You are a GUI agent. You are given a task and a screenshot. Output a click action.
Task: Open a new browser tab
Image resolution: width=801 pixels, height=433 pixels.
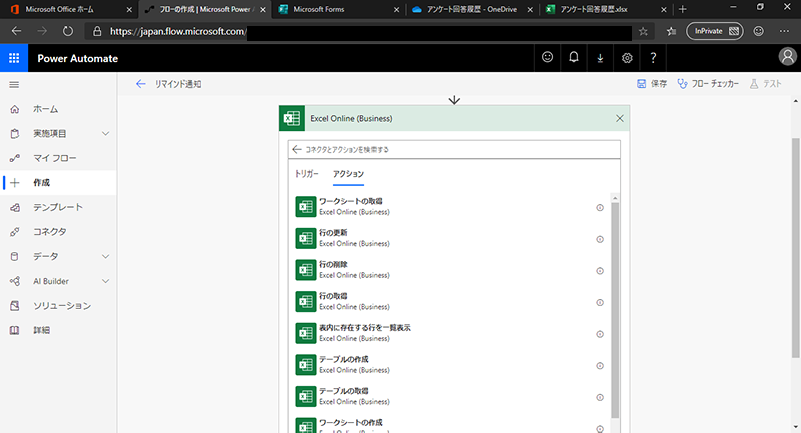pos(682,9)
